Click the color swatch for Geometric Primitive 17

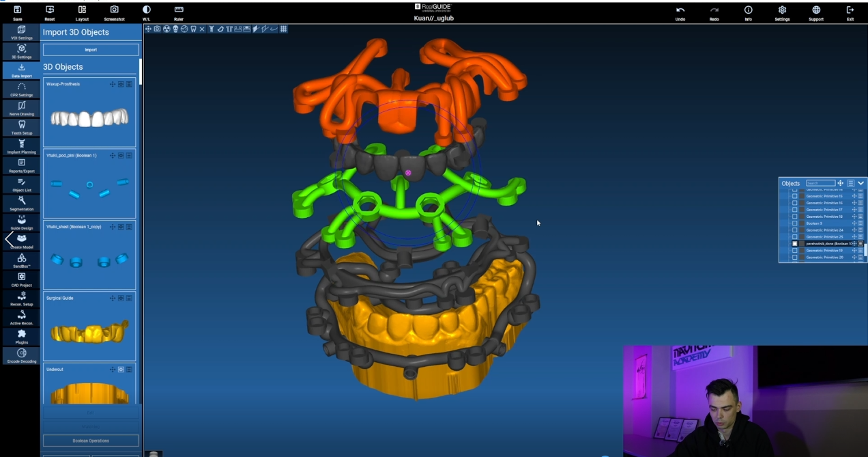tap(802, 210)
